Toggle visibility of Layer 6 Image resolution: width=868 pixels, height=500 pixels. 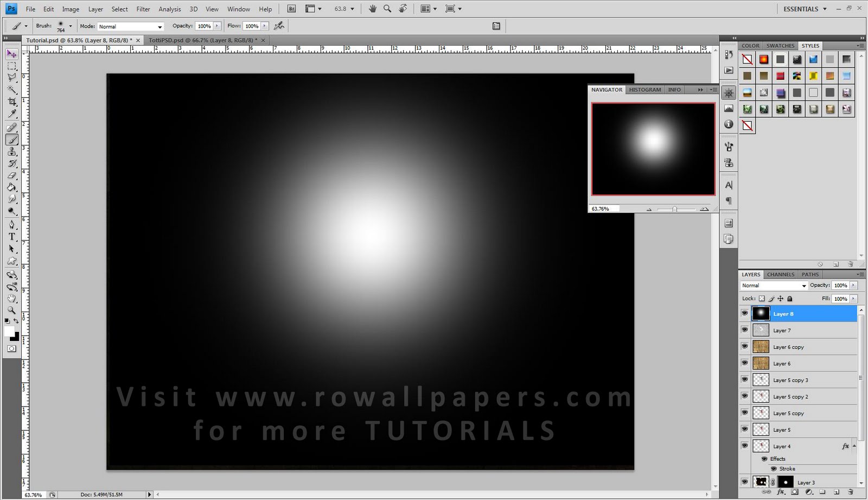click(x=744, y=363)
